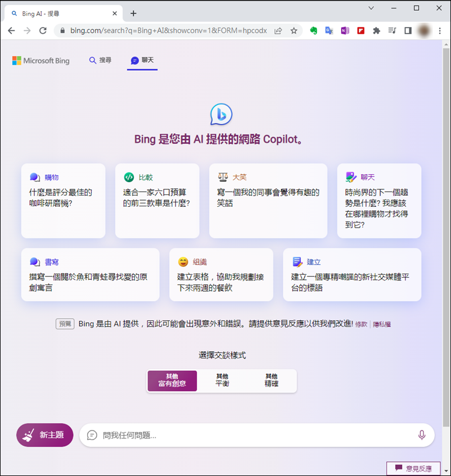The width and height of the screenshot is (451, 476).
Task: Select 精確 conversation style
Action: point(272,380)
